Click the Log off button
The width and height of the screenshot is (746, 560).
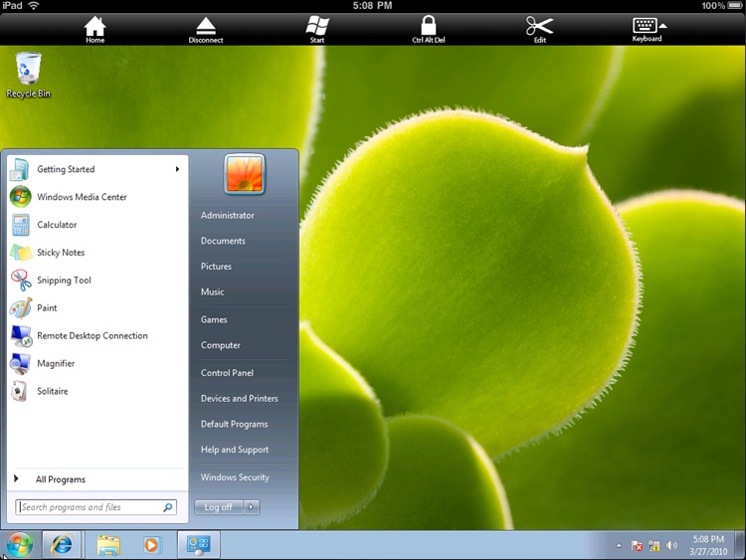[x=219, y=507]
